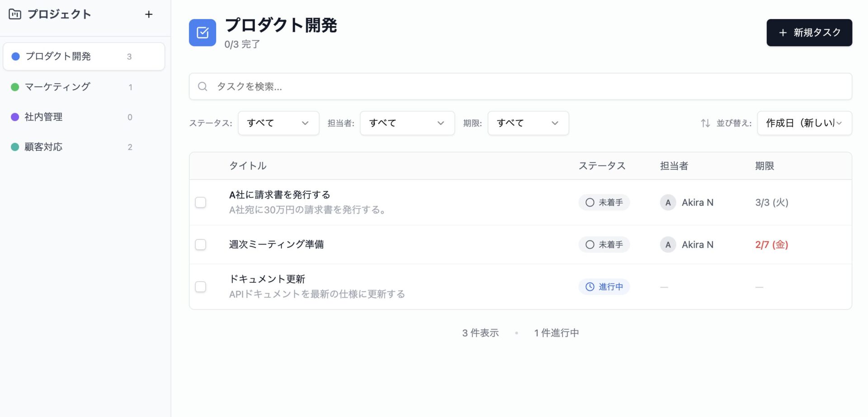Open the 期限 filter dropdown
The image size is (868, 417).
point(528,123)
